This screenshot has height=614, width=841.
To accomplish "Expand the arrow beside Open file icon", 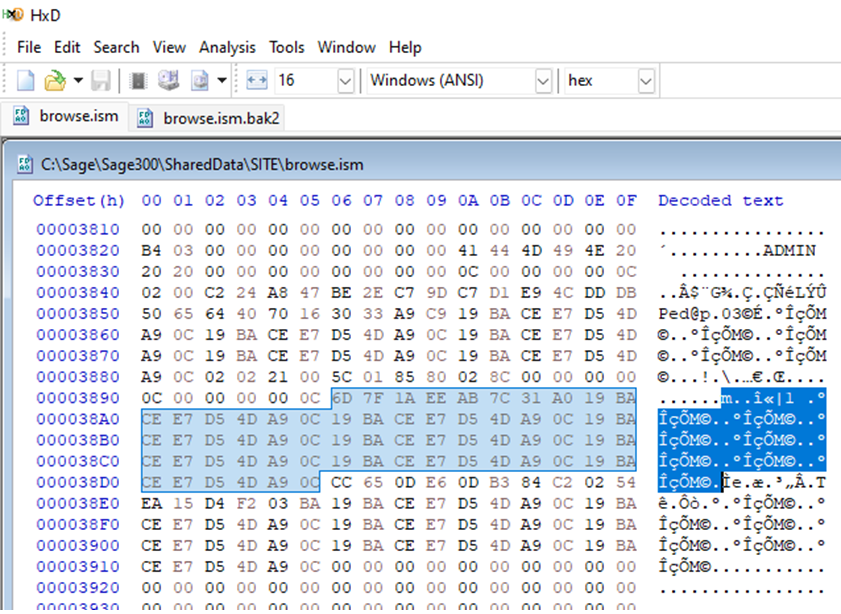I will [77, 80].
